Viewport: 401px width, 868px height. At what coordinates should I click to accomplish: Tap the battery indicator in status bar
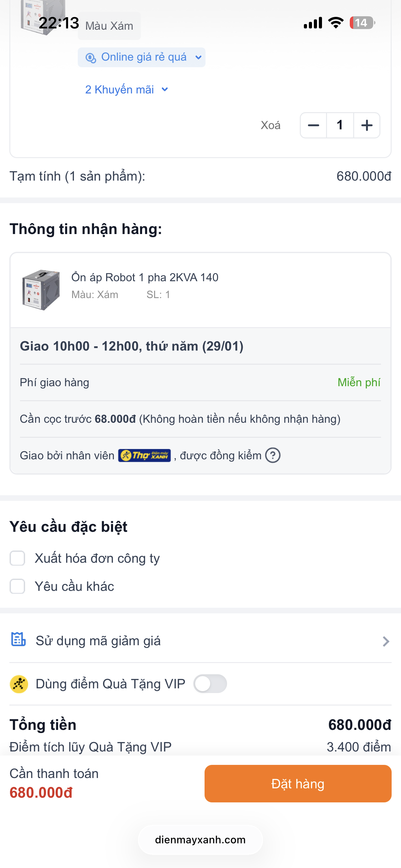(x=362, y=23)
